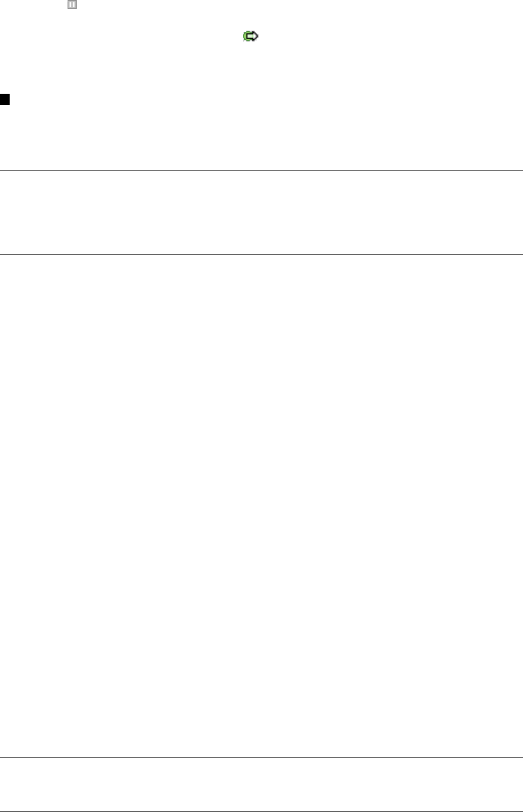Click the black square bullet marker
The height and width of the screenshot is (812, 523).
[5, 101]
